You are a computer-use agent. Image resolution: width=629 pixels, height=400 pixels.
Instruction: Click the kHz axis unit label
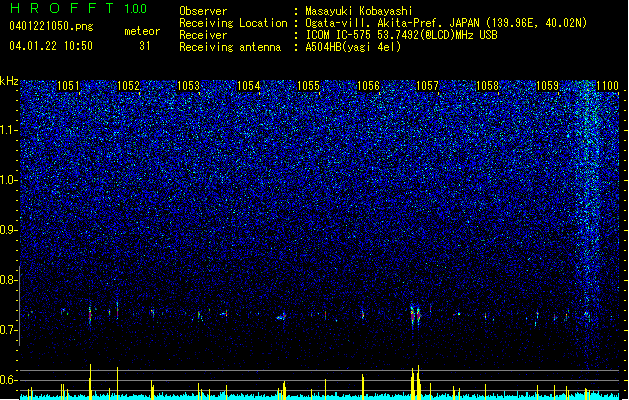point(9,81)
